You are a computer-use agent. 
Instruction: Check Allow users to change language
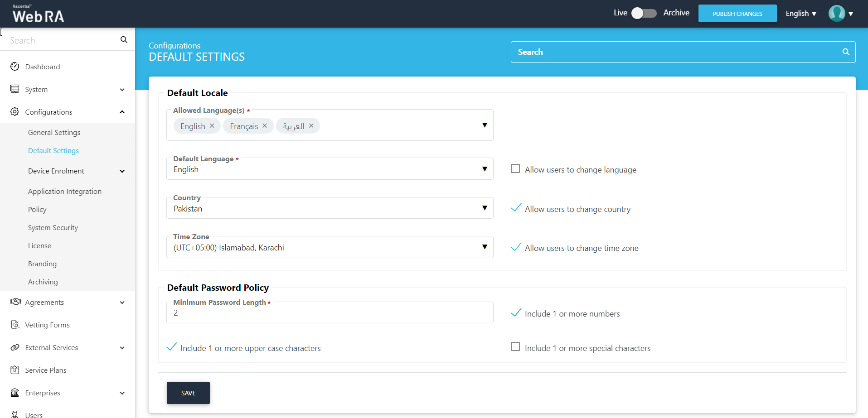point(515,168)
